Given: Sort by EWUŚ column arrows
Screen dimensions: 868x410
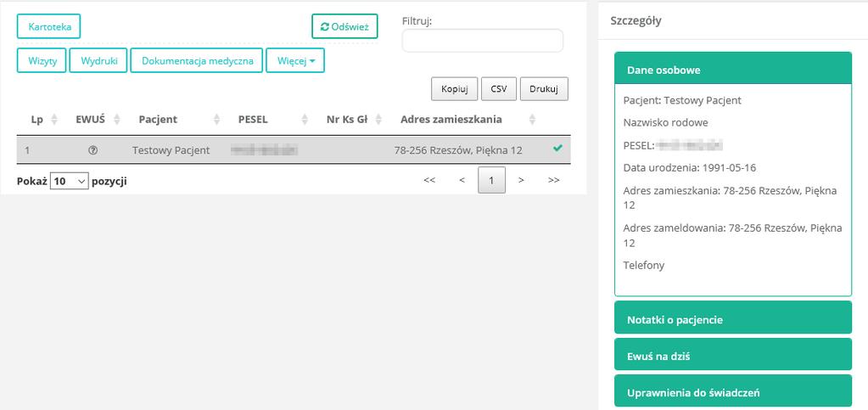Looking at the screenshot, I should [117, 119].
